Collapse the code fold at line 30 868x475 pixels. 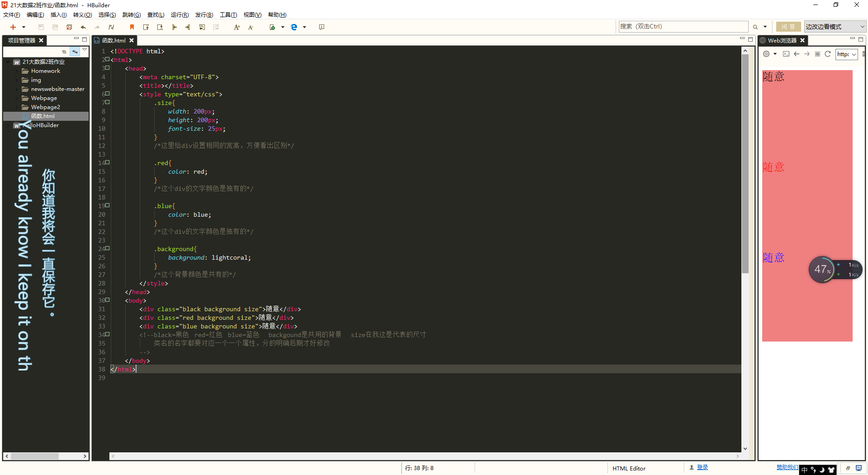(108, 300)
